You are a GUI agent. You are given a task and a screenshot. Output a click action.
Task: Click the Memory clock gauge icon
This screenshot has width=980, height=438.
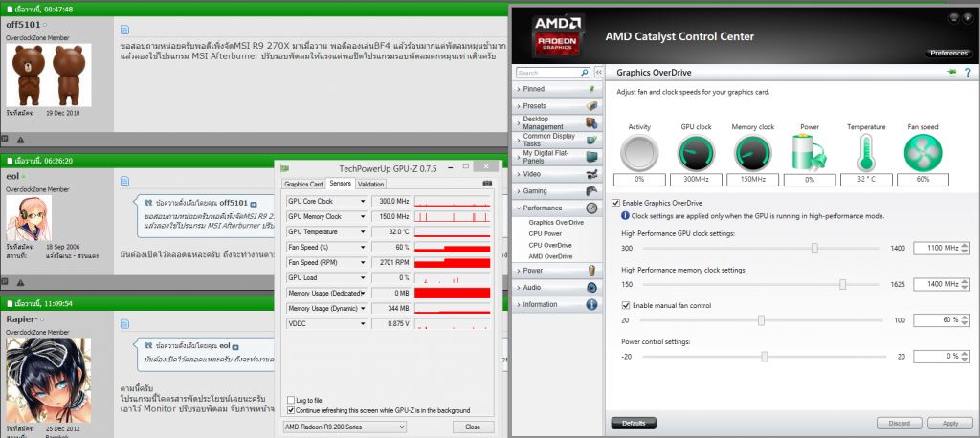pyautogui.click(x=753, y=153)
